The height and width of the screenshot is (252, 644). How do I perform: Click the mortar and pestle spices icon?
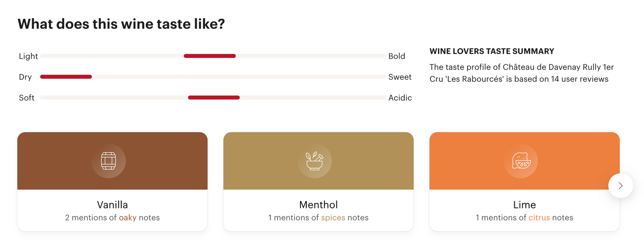coord(315,161)
